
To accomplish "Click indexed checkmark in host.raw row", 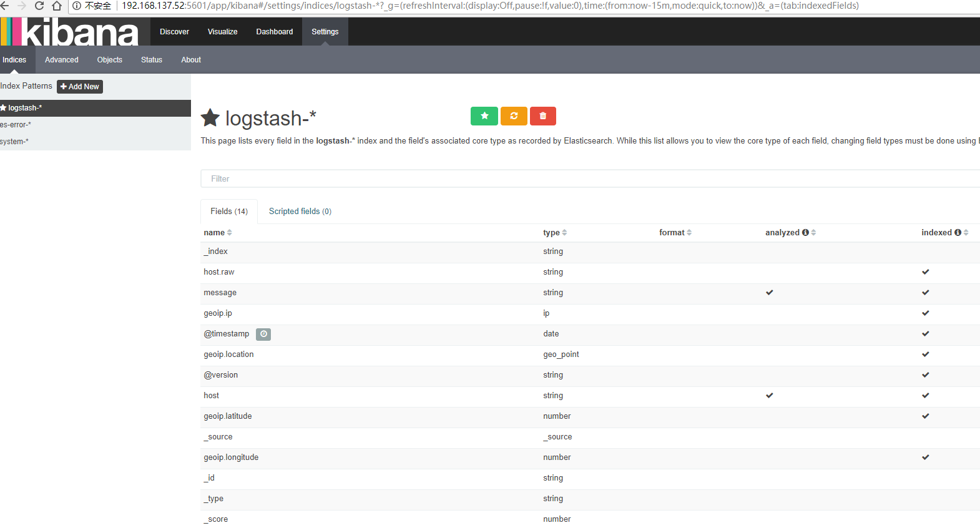I will point(926,272).
